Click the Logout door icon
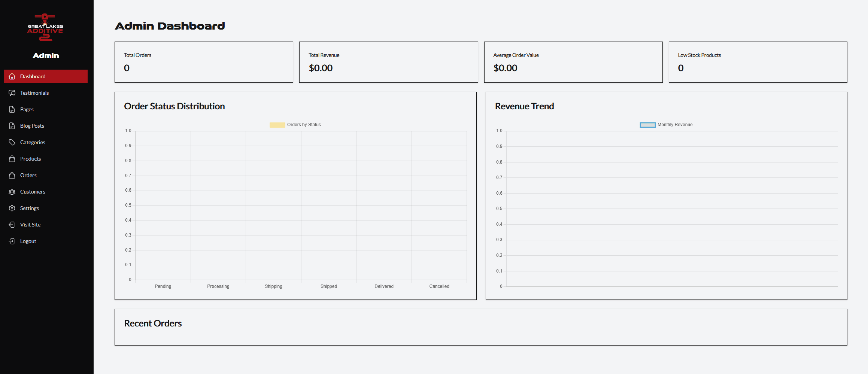 pyautogui.click(x=12, y=241)
